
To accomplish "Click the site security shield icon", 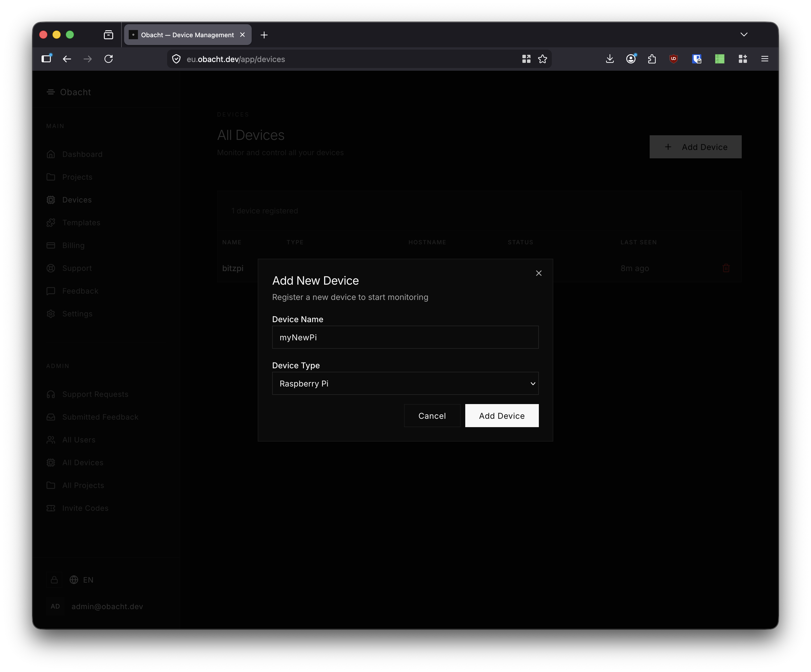I will point(176,59).
